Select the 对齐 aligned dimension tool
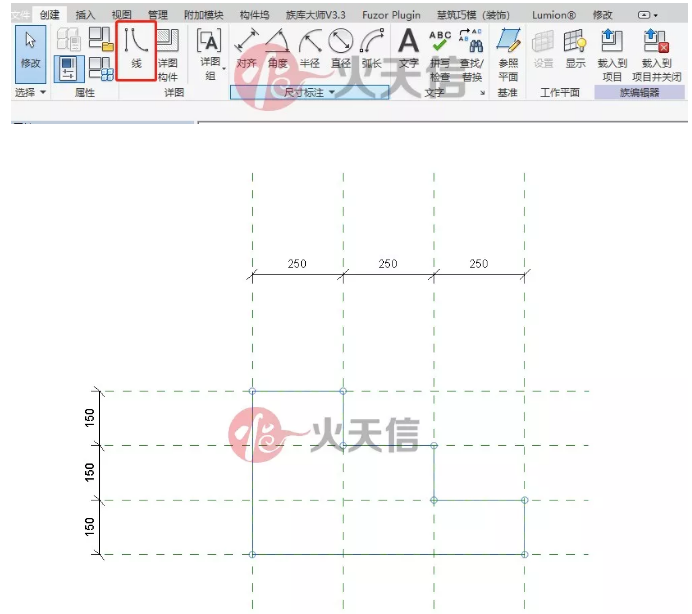 coord(246,49)
